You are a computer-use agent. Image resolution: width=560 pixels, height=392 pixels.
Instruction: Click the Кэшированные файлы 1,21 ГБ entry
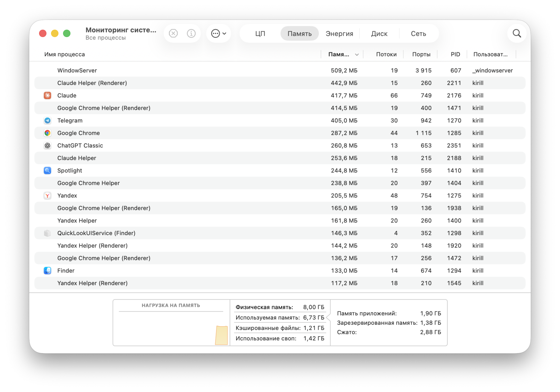pos(280,328)
